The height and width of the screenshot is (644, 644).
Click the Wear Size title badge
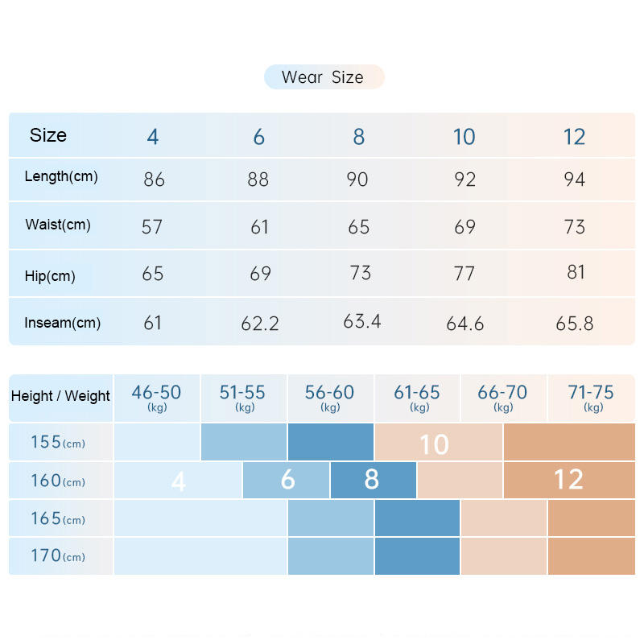324,77
